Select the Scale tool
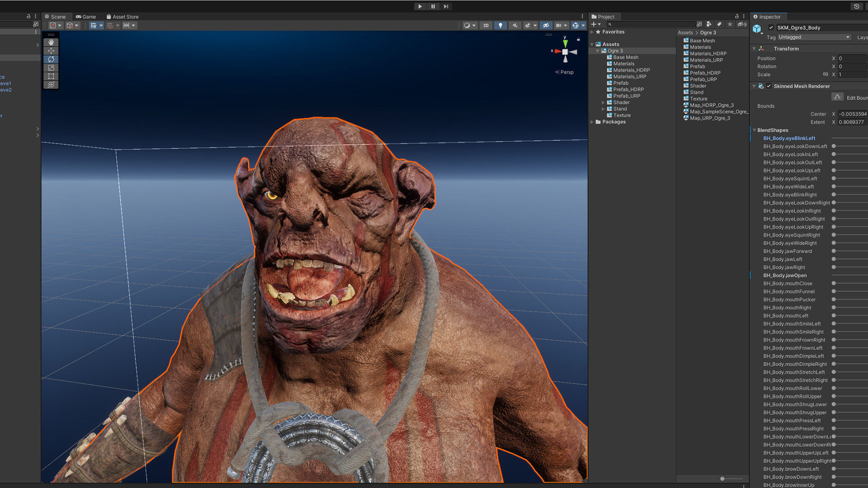Screen dimensions: 868x488 point(51,68)
